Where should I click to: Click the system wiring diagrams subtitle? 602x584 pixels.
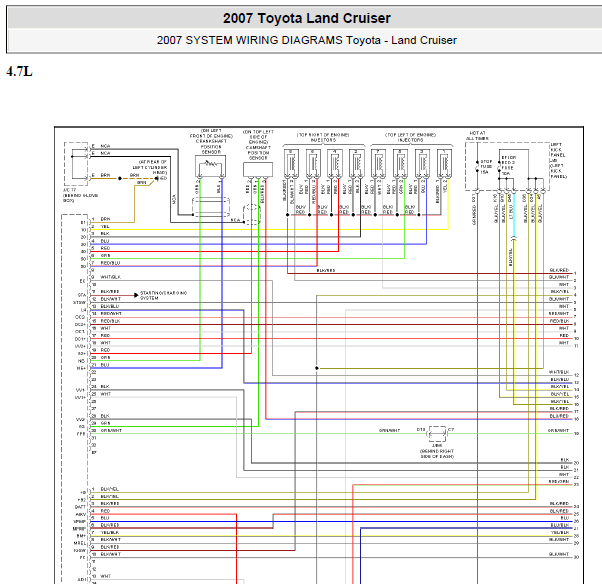(307, 40)
